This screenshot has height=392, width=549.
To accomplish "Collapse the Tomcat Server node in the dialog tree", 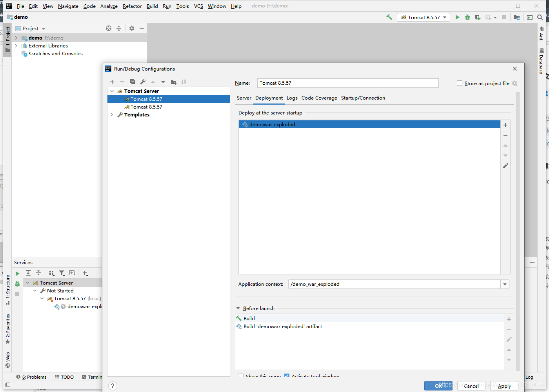I will 112,91.
